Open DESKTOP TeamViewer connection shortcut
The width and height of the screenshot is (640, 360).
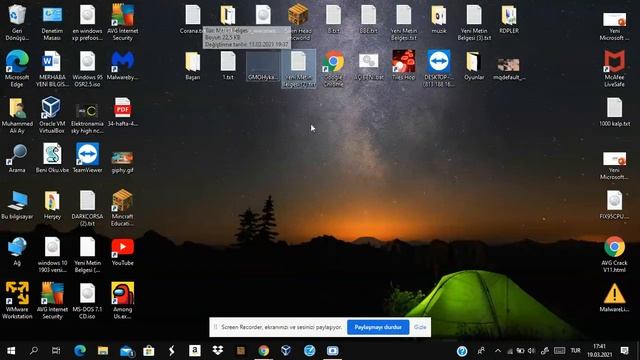coord(439,69)
